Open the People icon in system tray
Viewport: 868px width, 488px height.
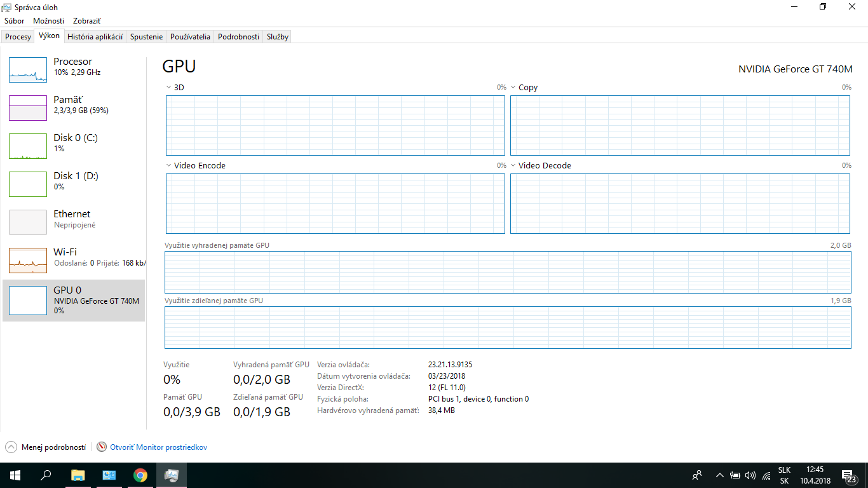point(697,475)
